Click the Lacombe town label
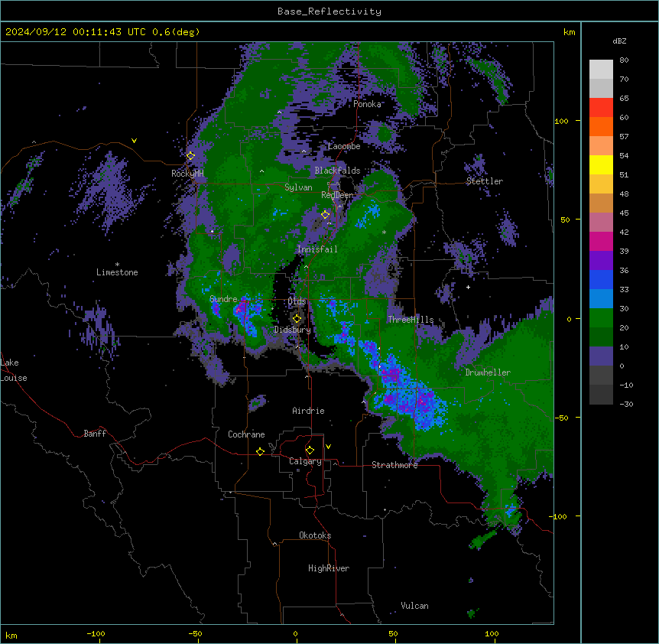Viewport: 659px width, 644px height. (344, 146)
